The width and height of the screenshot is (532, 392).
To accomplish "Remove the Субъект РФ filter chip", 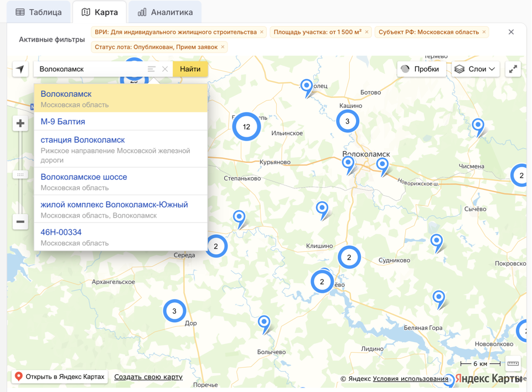I will pyautogui.click(x=484, y=32).
